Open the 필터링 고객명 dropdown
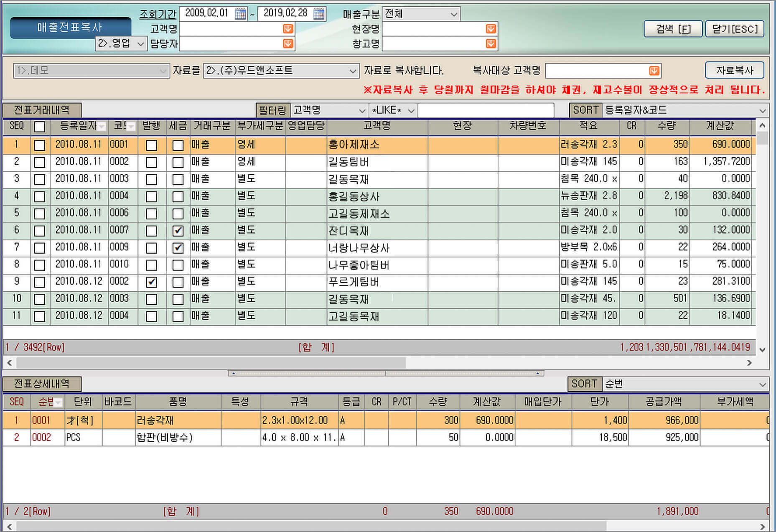This screenshot has height=532, width=776. (329, 110)
